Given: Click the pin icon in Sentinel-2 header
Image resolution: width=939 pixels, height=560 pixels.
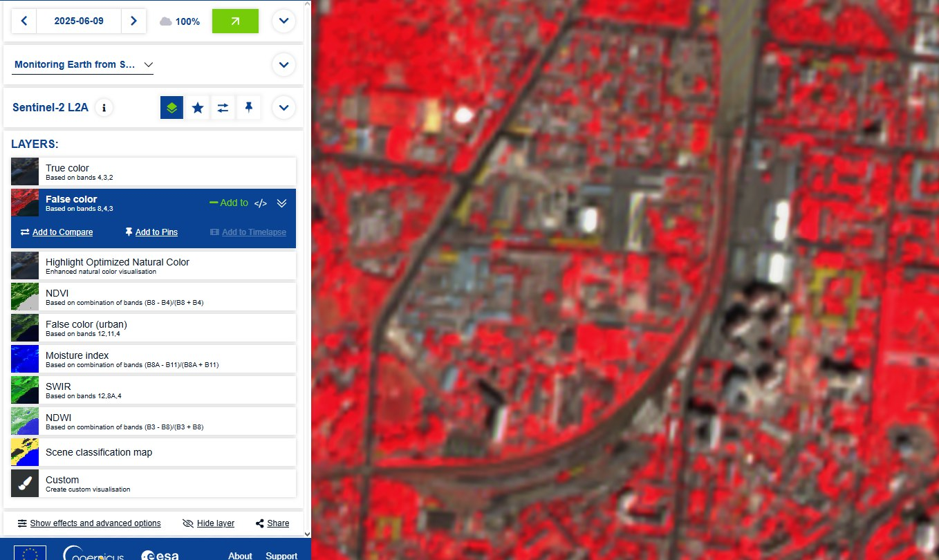Looking at the screenshot, I should coord(248,108).
